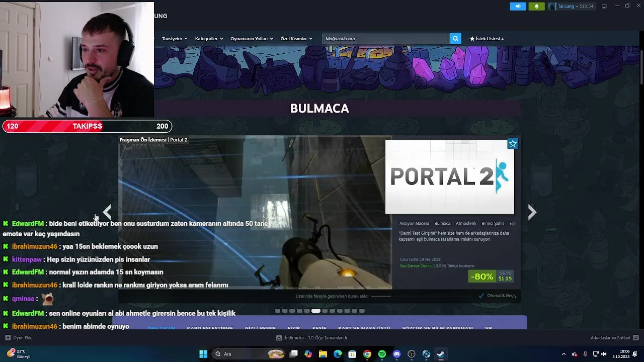Click the Windows taskbar search box
The width and height of the screenshot is (644, 362).
(x=250, y=354)
